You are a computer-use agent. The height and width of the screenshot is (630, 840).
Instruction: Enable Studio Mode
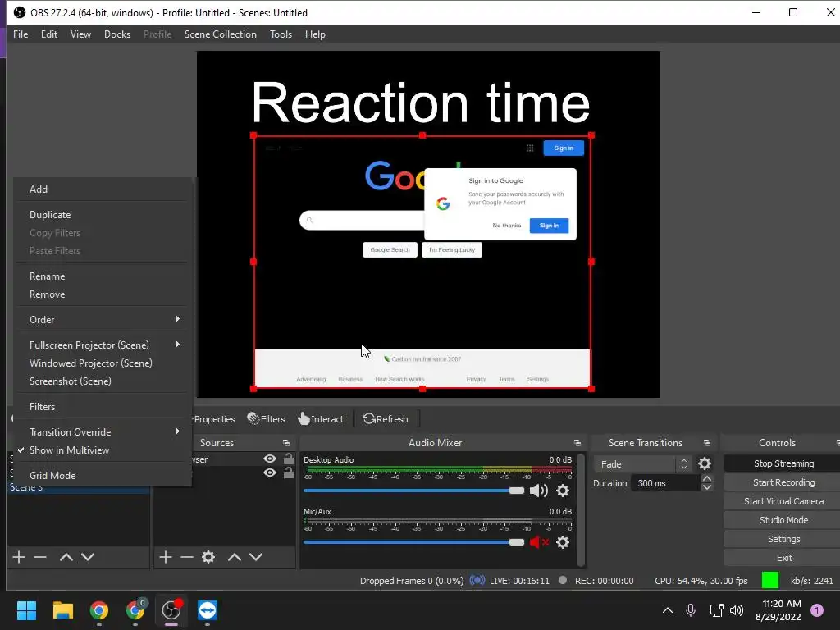click(x=783, y=520)
